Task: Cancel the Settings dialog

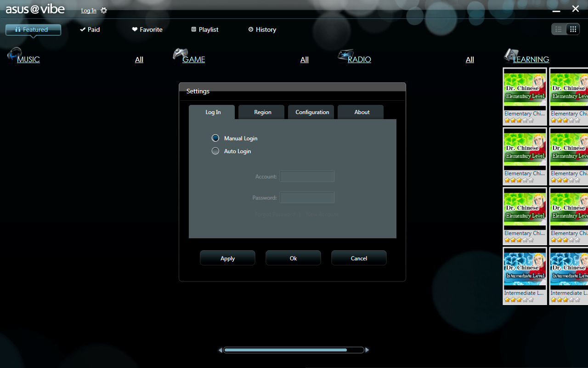Action: coord(359,258)
